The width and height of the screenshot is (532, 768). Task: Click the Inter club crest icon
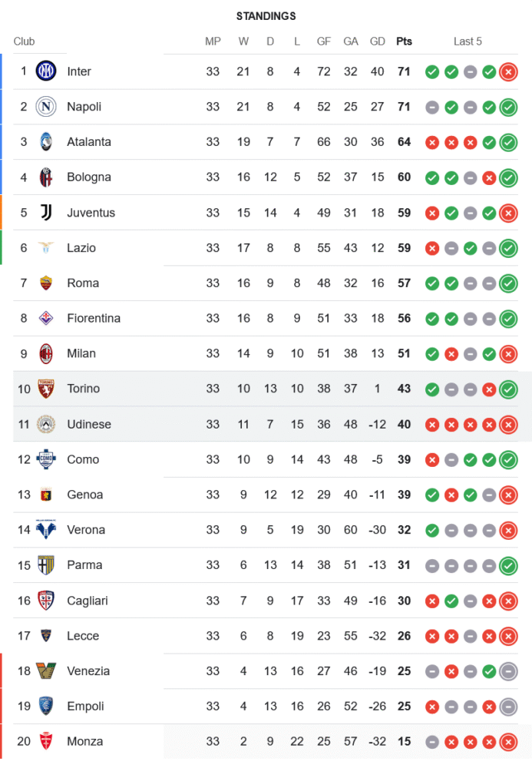pyautogui.click(x=46, y=71)
